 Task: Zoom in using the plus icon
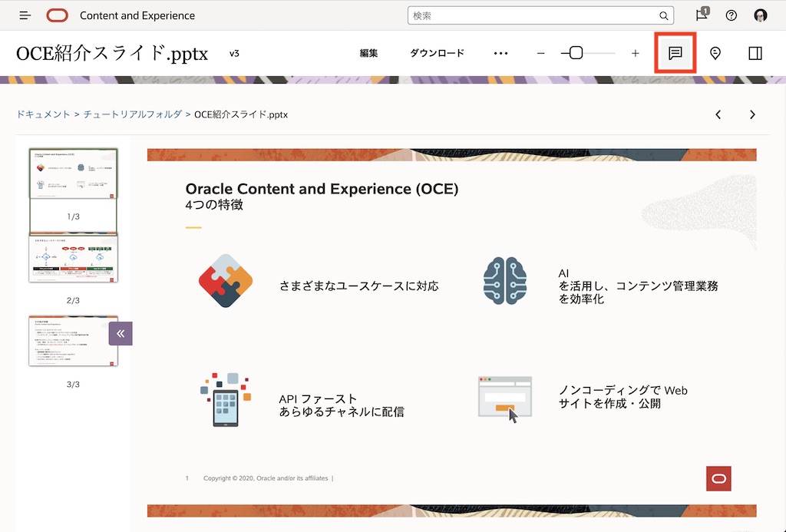[x=635, y=53]
